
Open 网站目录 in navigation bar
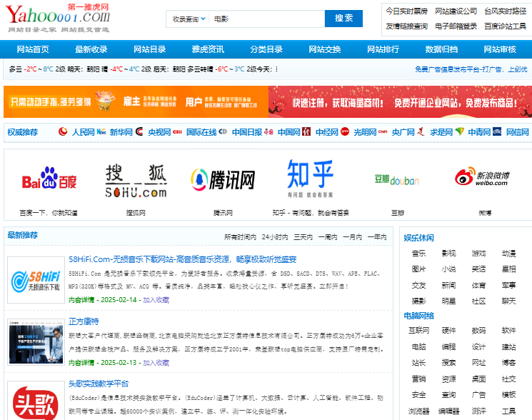click(x=150, y=49)
